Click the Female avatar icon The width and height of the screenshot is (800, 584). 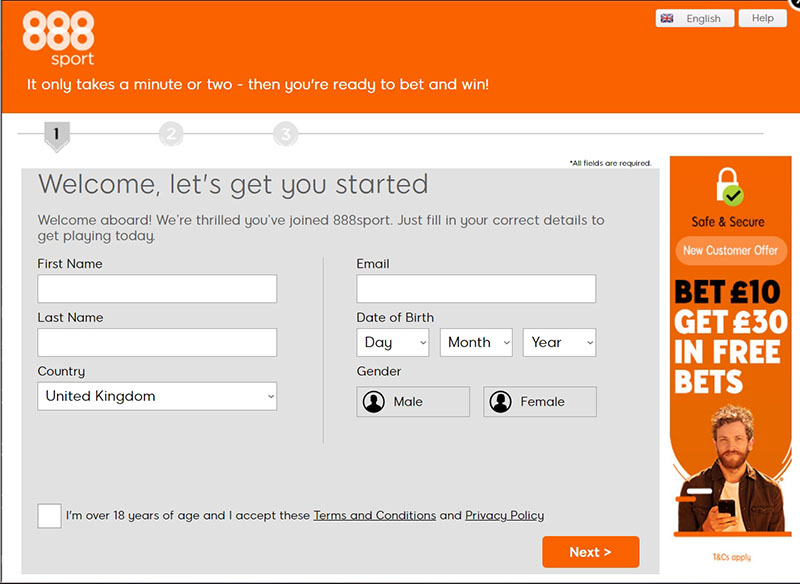500,402
